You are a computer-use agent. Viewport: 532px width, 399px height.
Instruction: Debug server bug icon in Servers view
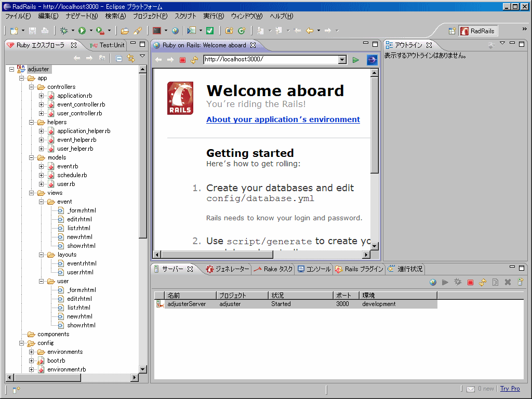pos(458,282)
